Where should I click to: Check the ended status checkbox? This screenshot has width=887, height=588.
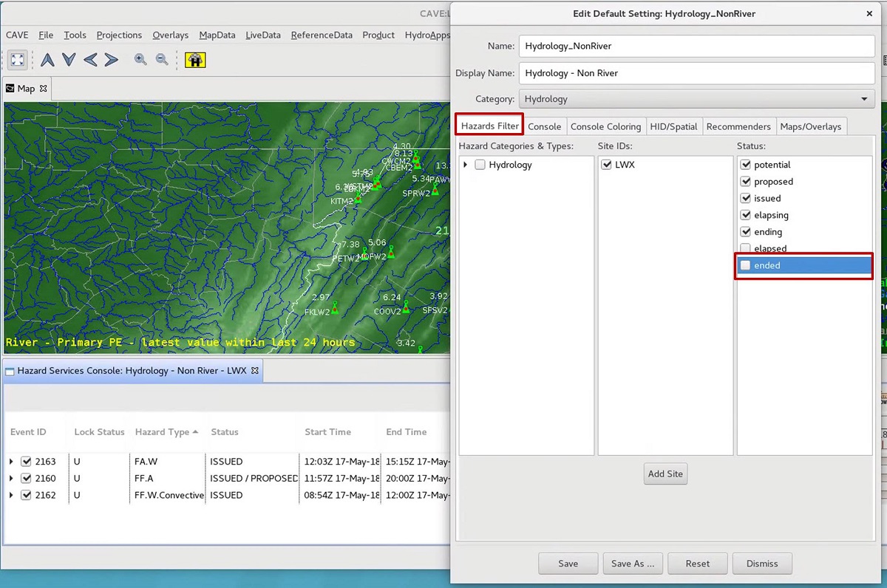pyautogui.click(x=746, y=265)
